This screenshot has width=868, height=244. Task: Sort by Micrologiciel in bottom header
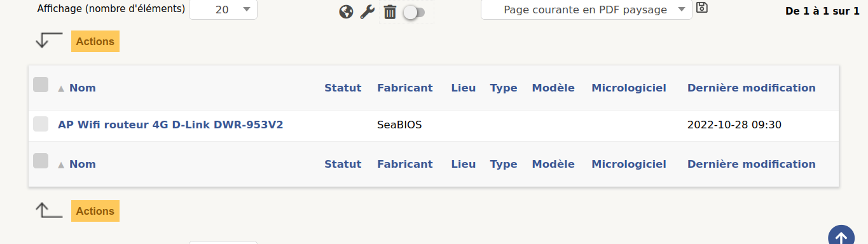pyautogui.click(x=629, y=164)
